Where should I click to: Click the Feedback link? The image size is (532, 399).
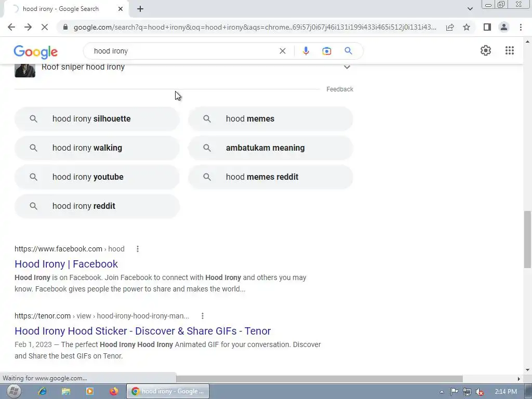340,89
